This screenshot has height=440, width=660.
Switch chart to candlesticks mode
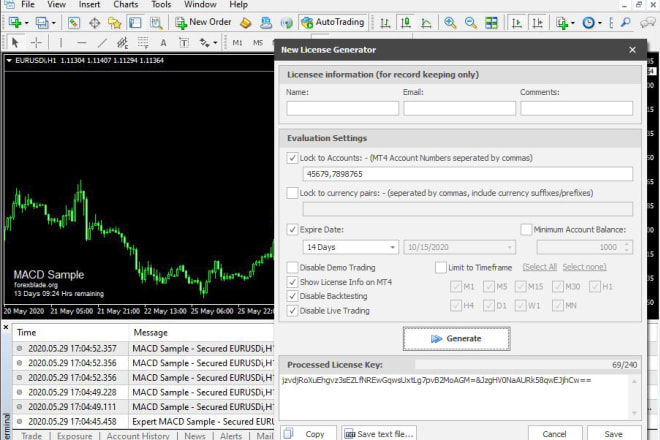pyautogui.click(x=406, y=22)
